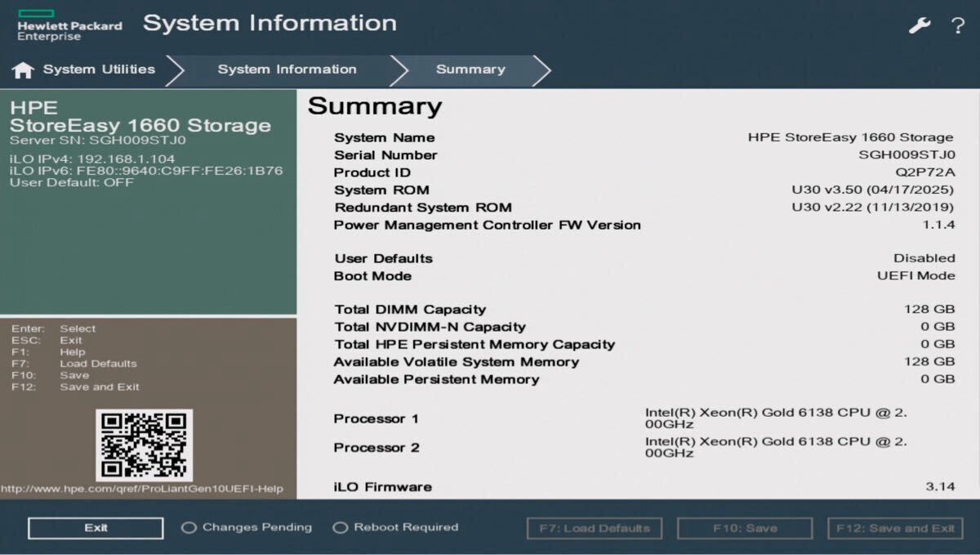980x555 pixels.
Task: Click the iLO IPv6 address line
Action: point(146,171)
